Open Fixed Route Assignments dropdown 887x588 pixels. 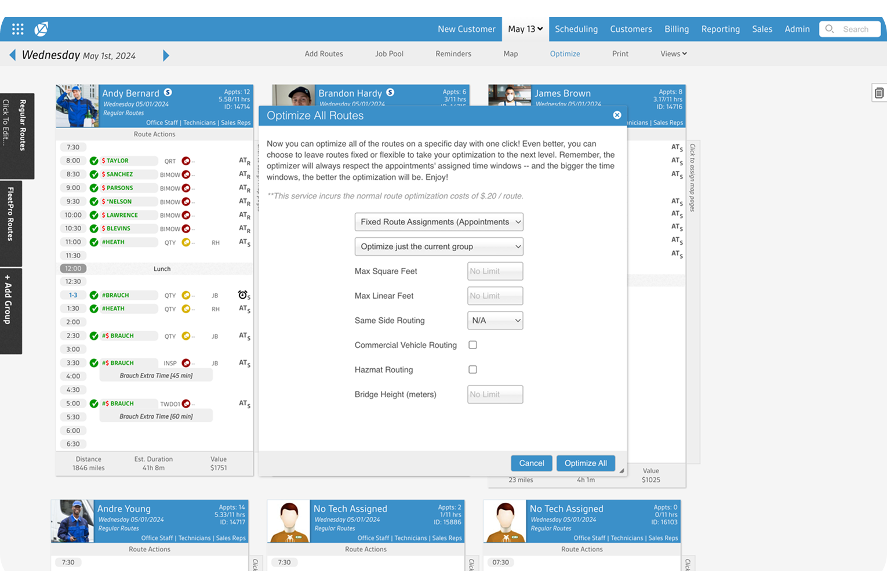pyautogui.click(x=439, y=222)
